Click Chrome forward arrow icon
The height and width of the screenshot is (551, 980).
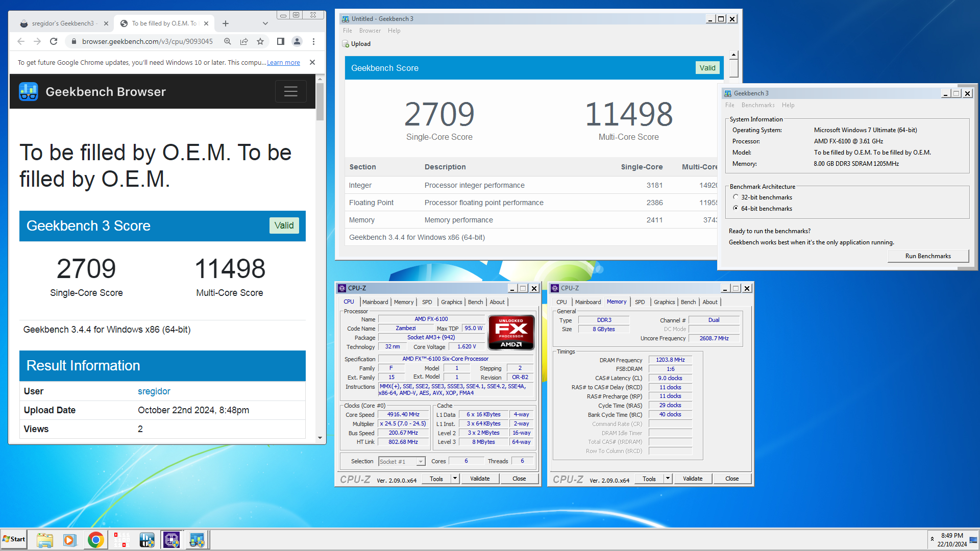click(37, 41)
